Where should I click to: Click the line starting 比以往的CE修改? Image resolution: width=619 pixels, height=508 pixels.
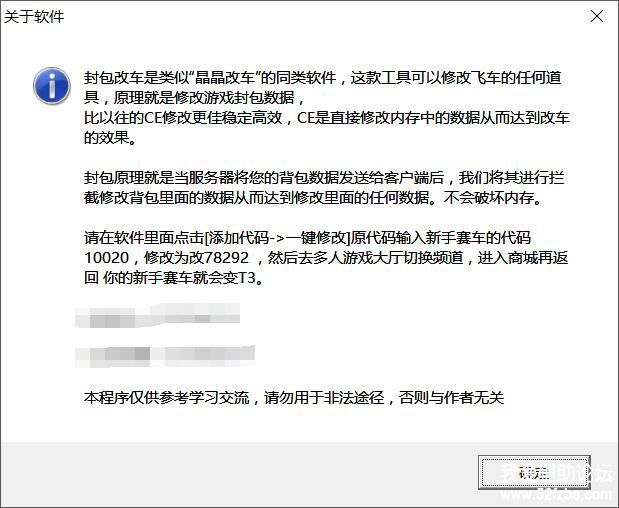[x=327, y=118]
